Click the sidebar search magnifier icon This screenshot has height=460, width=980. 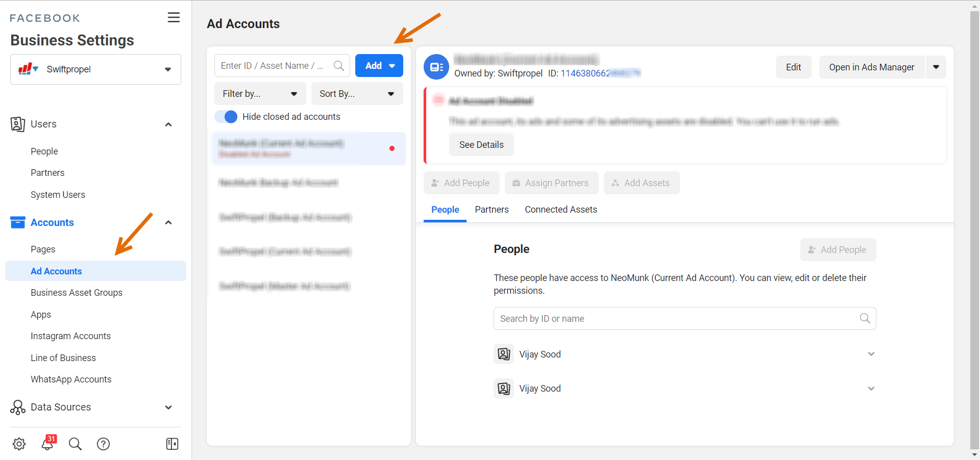click(75, 444)
